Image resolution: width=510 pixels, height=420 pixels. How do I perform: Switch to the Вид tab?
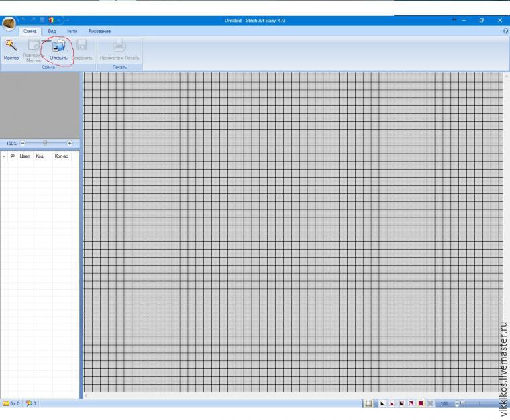[x=52, y=31]
